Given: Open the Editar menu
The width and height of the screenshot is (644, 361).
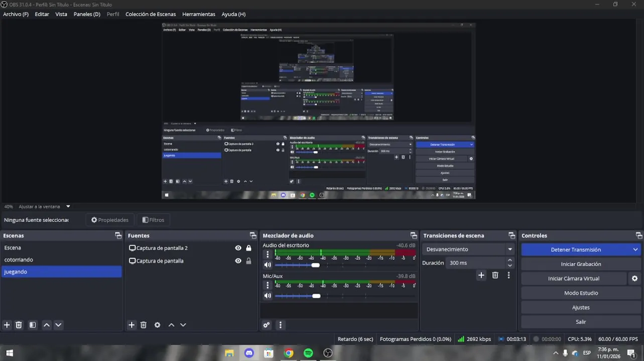Looking at the screenshot, I should (x=42, y=14).
